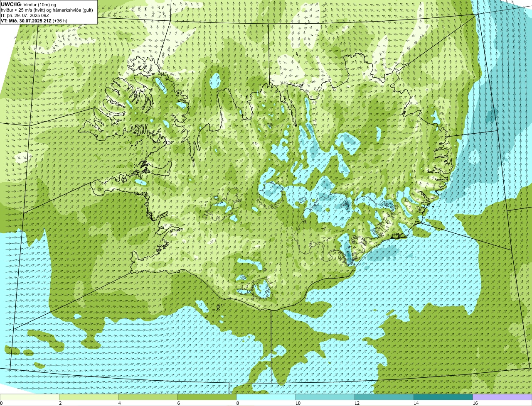
Task: Click the pale yellow 0–2 m/s legend swatch
Action: point(30,397)
